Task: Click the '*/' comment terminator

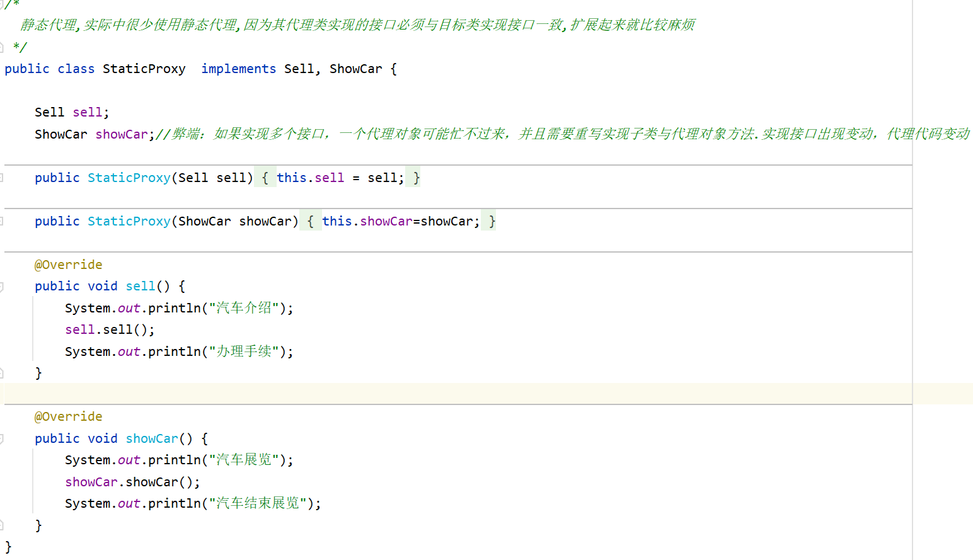Action: pos(20,47)
